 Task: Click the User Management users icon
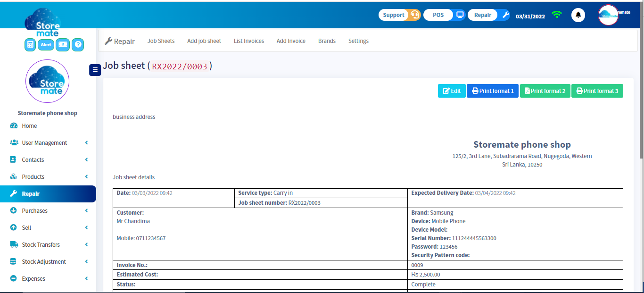pos(14,142)
